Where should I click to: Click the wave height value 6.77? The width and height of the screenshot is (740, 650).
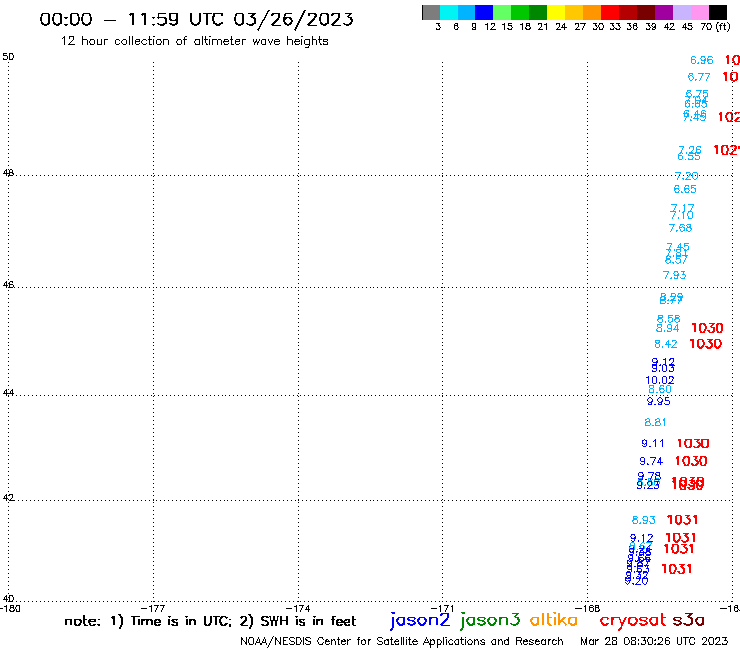point(699,77)
